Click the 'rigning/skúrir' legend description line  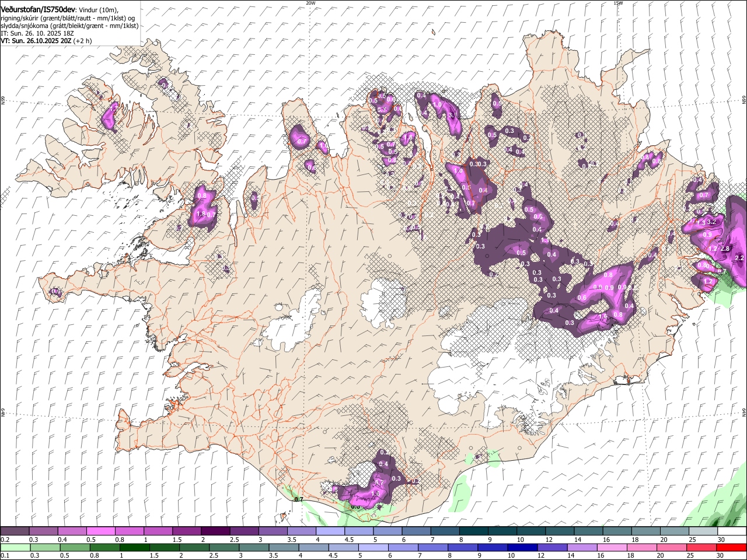[x=68, y=18]
